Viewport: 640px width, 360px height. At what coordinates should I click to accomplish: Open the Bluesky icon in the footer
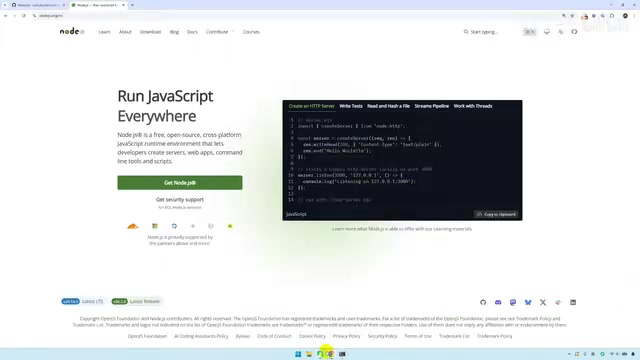point(528,302)
